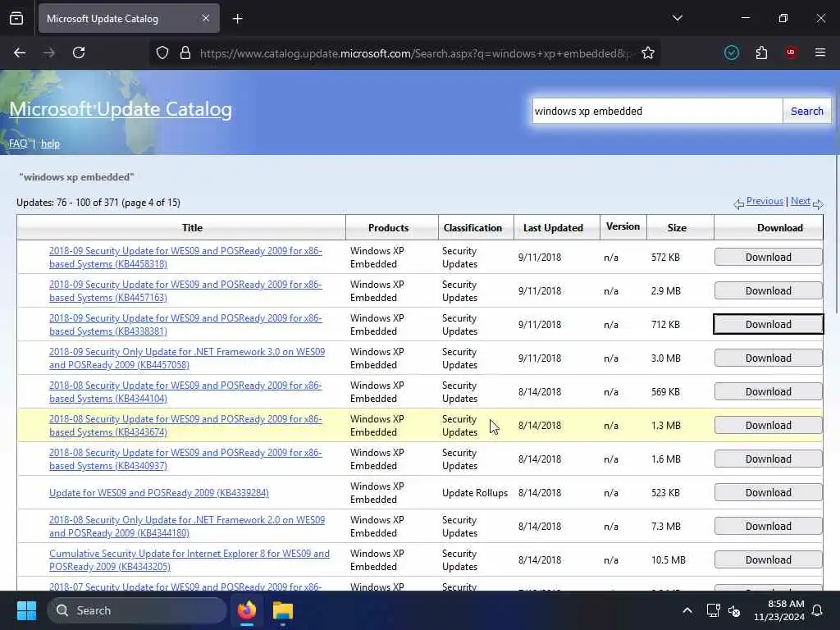Bookmark this page with the star
The height and width of the screenshot is (630, 840).
648,53
